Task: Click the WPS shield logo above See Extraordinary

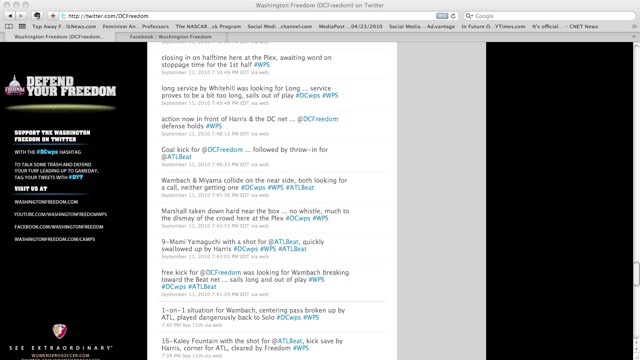Action: (60, 331)
